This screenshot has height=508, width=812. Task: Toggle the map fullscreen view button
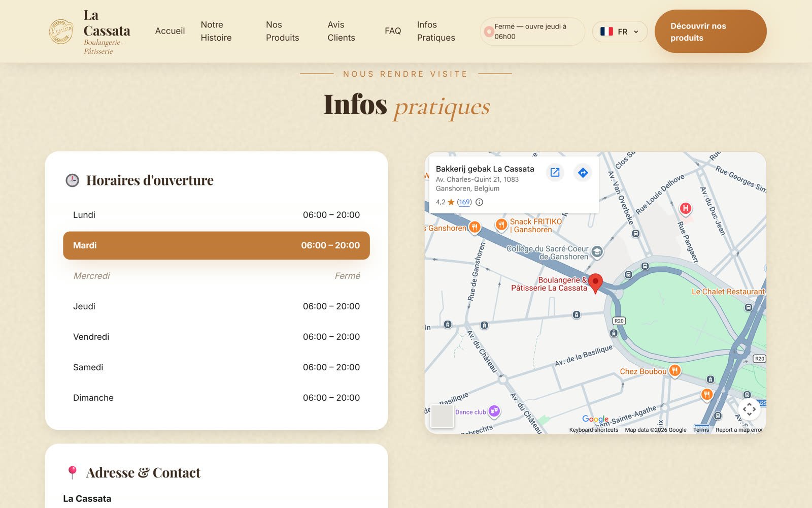[749, 409]
